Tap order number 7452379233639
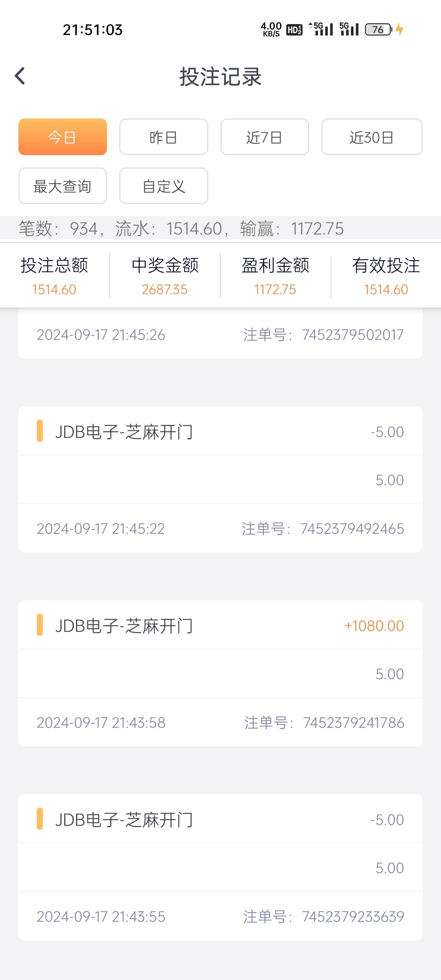 click(353, 917)
